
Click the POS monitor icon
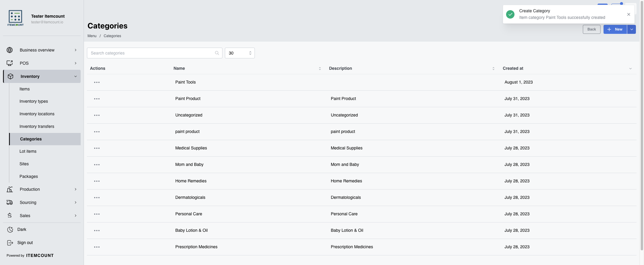point(10,63)
